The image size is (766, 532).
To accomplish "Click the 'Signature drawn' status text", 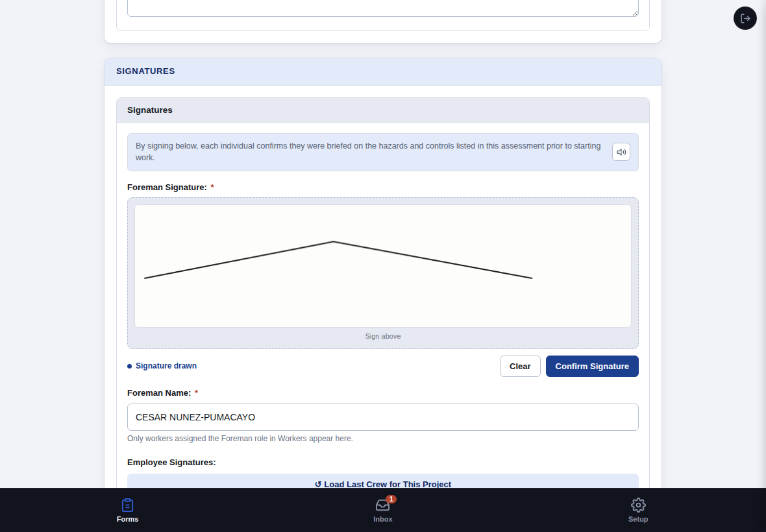I will 166,365.
